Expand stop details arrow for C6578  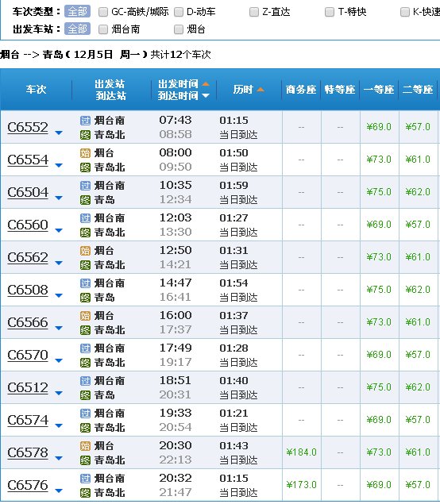pos(59,458)
